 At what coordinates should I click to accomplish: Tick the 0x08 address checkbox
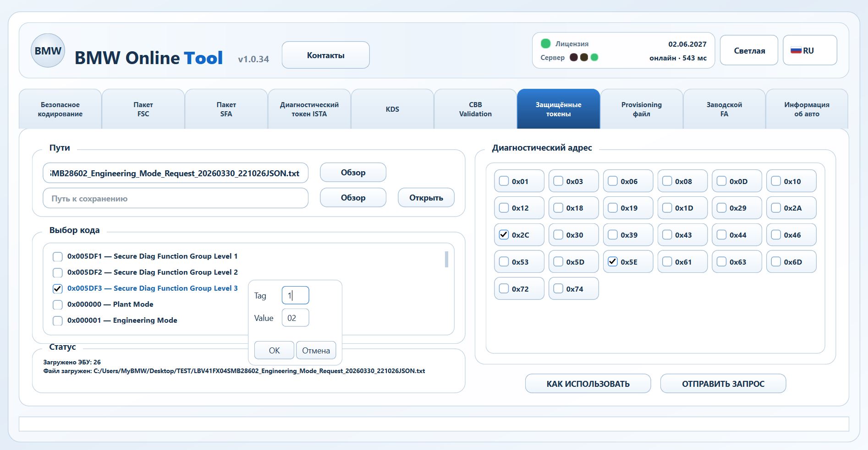667,181
